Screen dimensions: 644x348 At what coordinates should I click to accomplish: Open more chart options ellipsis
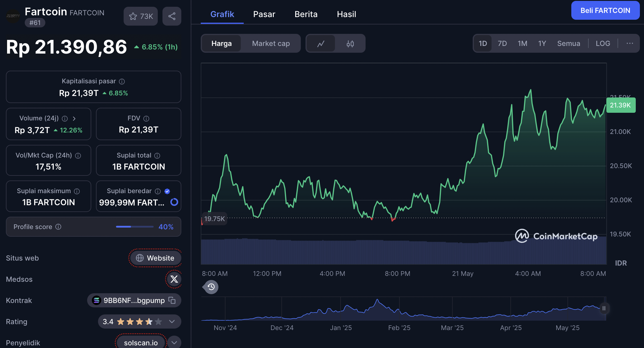click(x=630, y=44)
